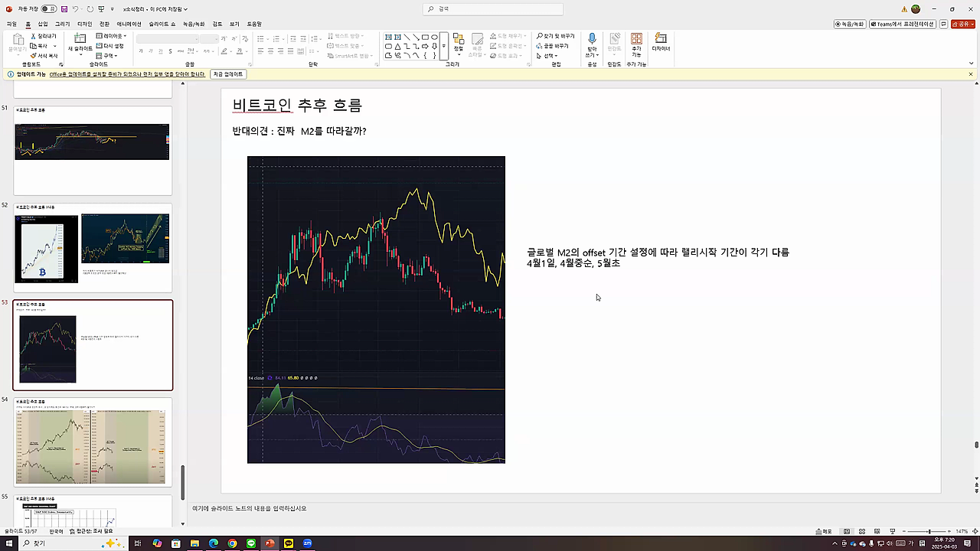Click the 지금 업데이트 update now button
The width and height of the screenshot is (980, 551).
tap(227, 74)
